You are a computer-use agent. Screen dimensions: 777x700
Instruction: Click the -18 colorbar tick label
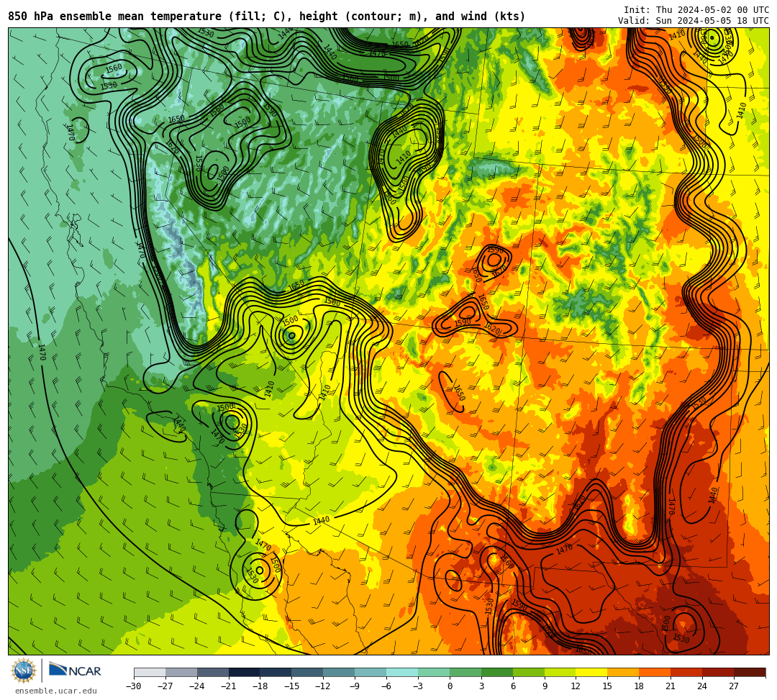(x=260, y=686)
